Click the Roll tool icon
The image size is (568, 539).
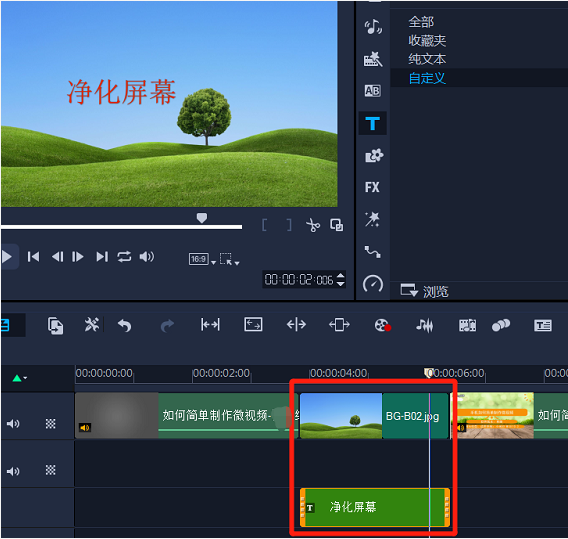pyautogui.click(x=339, y=325)
